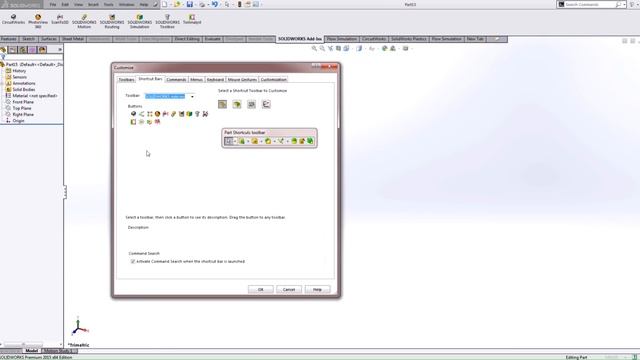
Task: Toggle Activate Command Search checkbox
Action: (x=133, y=261)
